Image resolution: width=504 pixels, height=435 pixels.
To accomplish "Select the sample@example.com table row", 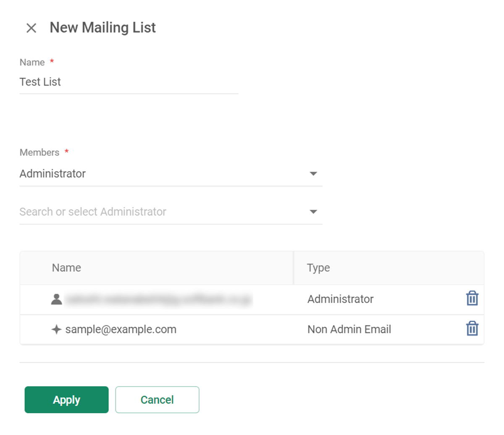I will pyautogui.click(x=252, y=330).
